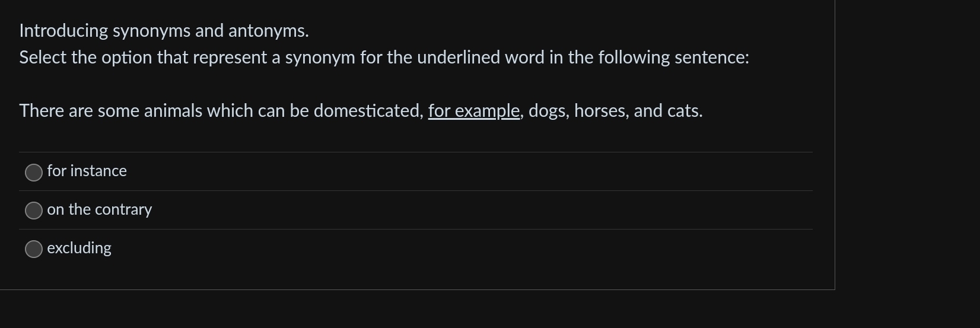The height and width of the screenshot is (328, 980).
Task: Click the underlined "for example" phrase
Action: tap(473, 111)
